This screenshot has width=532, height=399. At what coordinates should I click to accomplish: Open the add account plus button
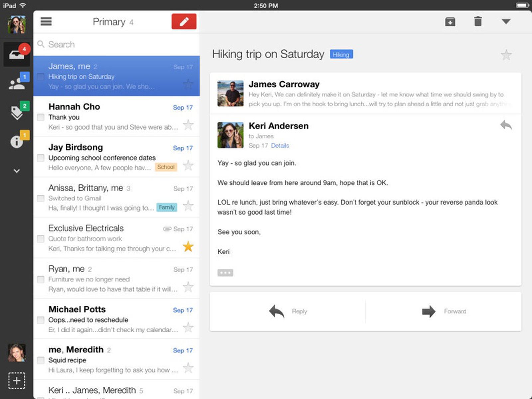tap(17, 381)
